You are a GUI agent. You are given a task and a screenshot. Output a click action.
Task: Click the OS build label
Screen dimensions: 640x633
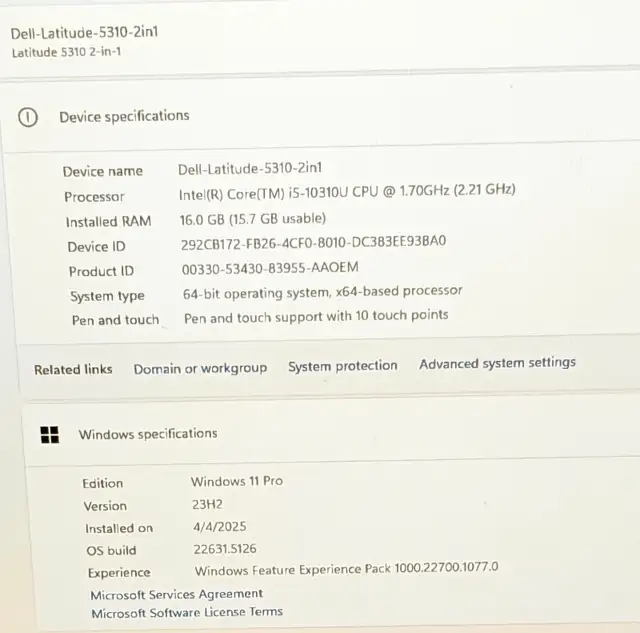[x=111, y=551]
